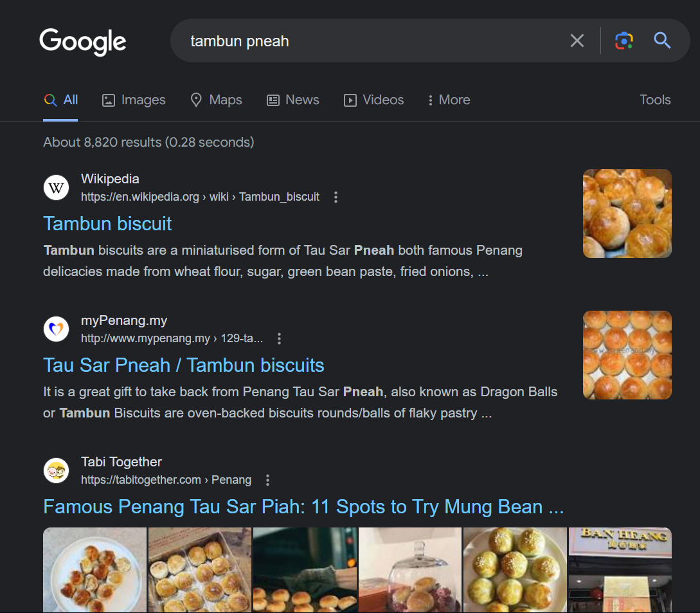Image resolution: width=700 pixels, height=613 pixels.
Task: Click the Wikipedia result description snippet
Action: coord(283,261)
